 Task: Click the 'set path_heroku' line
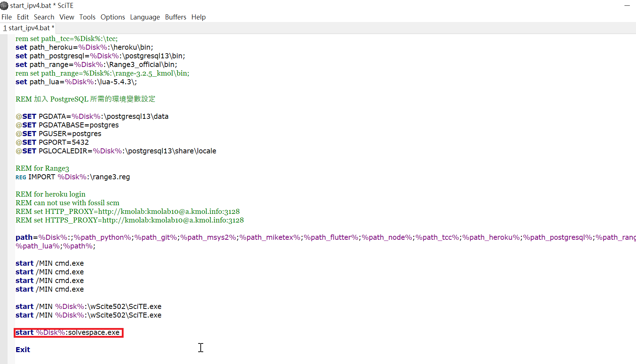pyautogui.click(x=84, y=47)
